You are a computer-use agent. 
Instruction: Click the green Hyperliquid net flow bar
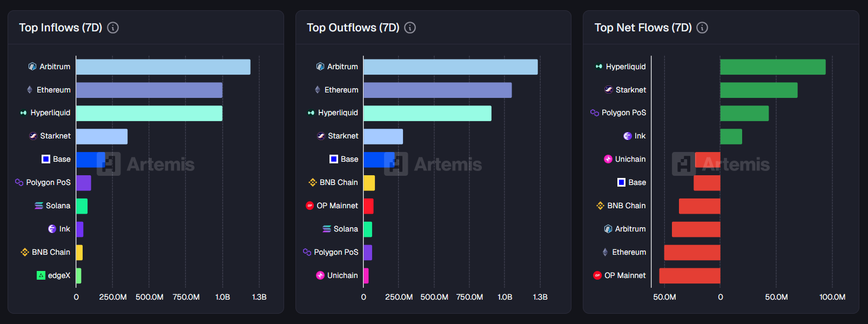coord(772,67)
